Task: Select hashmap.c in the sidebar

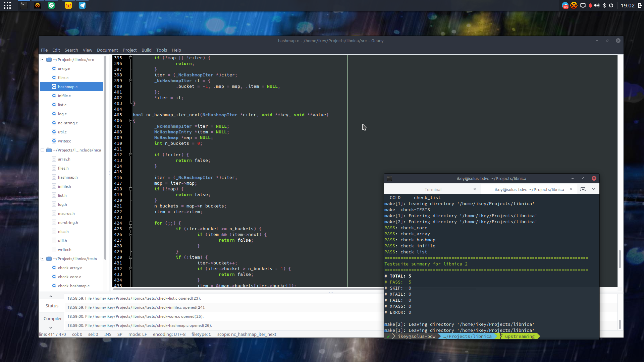Action: 71,87
